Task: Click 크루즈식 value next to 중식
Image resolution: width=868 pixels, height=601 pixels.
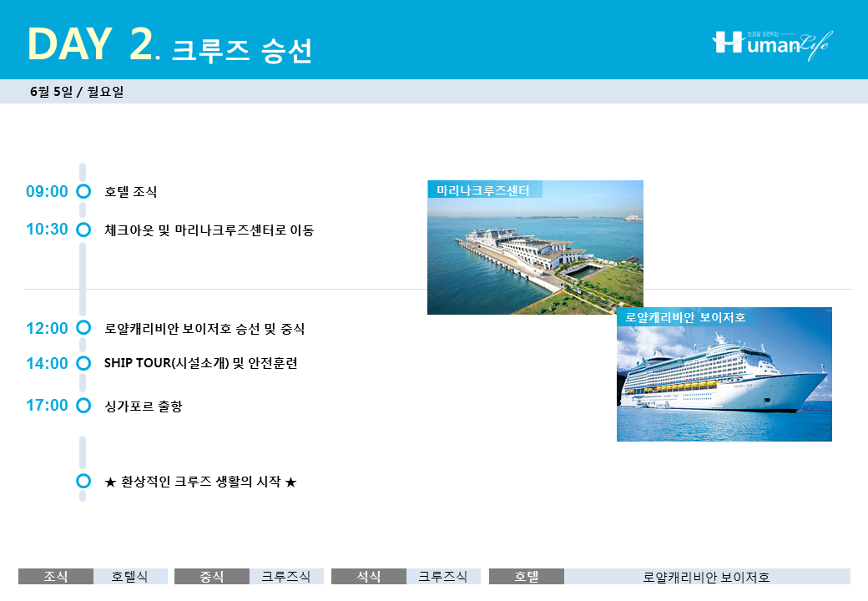Action: coord(286,576)
